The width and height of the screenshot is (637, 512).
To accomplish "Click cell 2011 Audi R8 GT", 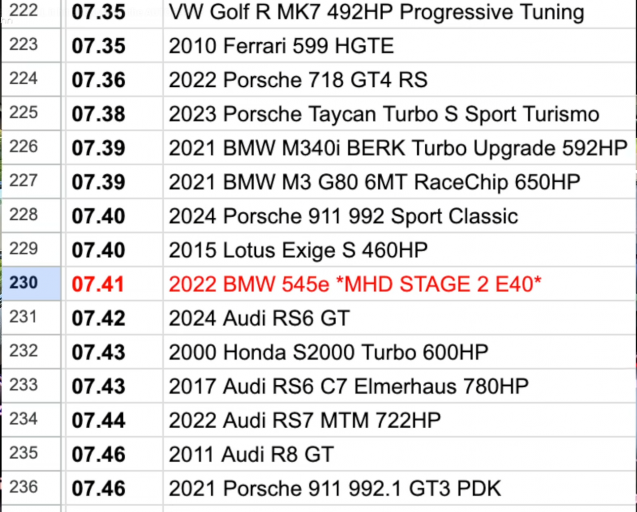I will (x=400, y=454).
